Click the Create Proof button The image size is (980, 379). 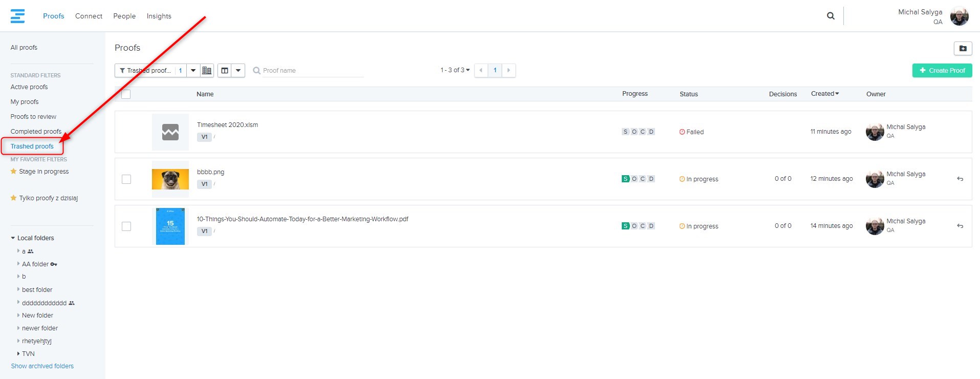942,71
